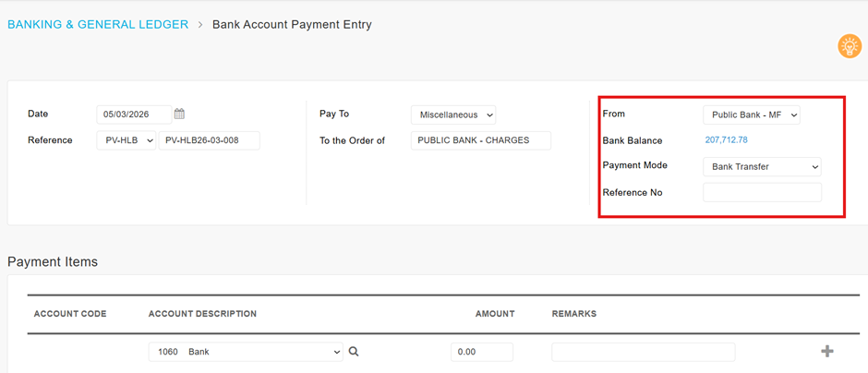The image size is (868, 373).
Task: Open the Pay To Miscellaneous dropdown
Action: tap(453, 115)
